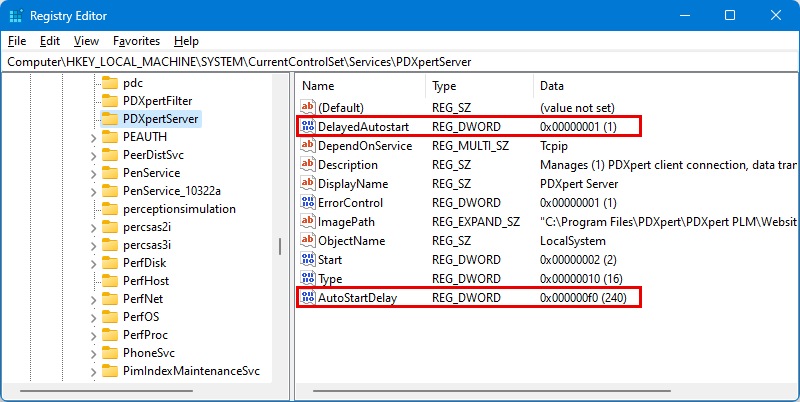Click the data value 0x00000010 (16)
This screenshot has width=800, height=402.
581,279
